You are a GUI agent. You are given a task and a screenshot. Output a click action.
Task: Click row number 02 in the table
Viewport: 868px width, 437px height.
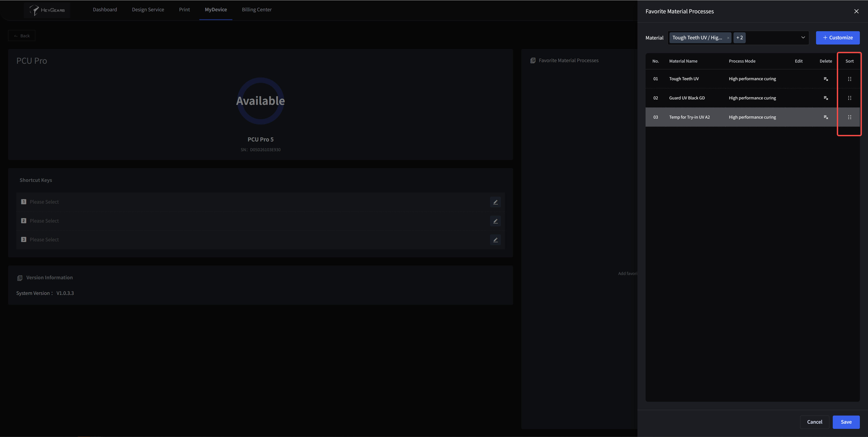(x=655, y=98)
